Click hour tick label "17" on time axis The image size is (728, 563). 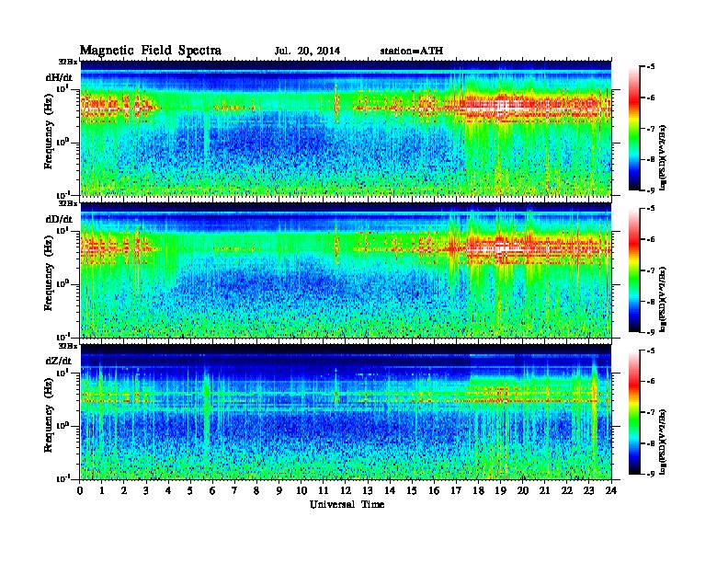pyautogui.click(x=456, y=490)
